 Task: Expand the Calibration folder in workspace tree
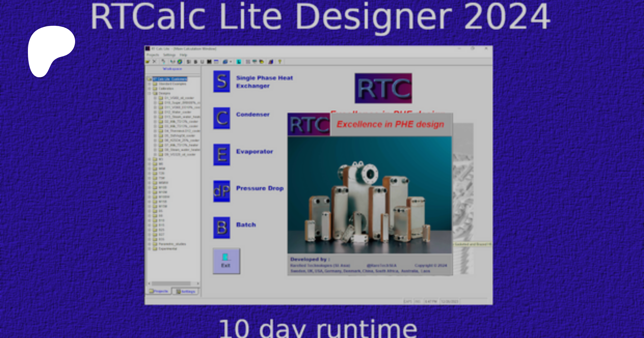coord(150,89)
